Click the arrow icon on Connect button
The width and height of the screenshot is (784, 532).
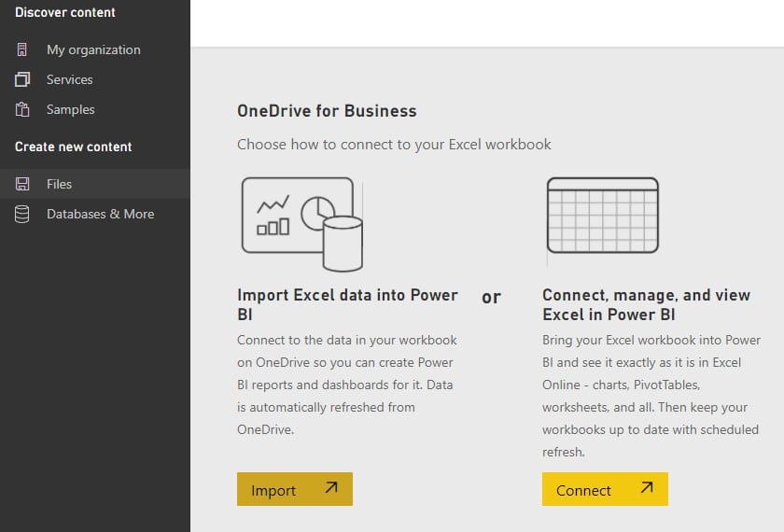pos(647,487)
